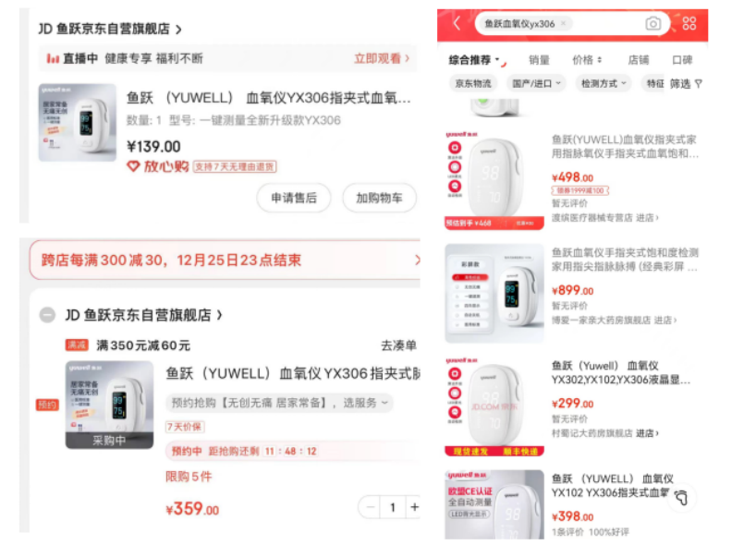
Task: Open the 跨店每满300减30 promotion banner
Action: click(x=225, y=260)
